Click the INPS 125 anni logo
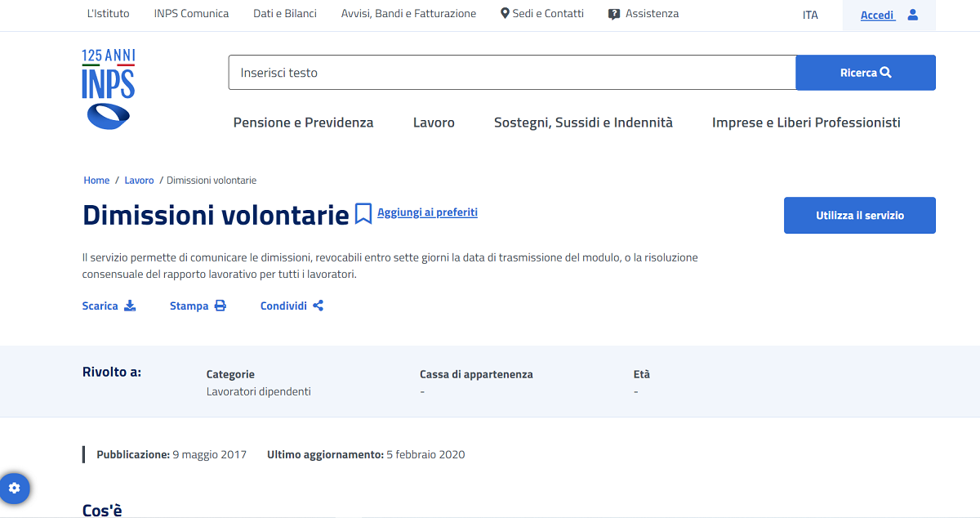This screenshot has height=518, width=980. pyautogui.click(x=107, y=88)
